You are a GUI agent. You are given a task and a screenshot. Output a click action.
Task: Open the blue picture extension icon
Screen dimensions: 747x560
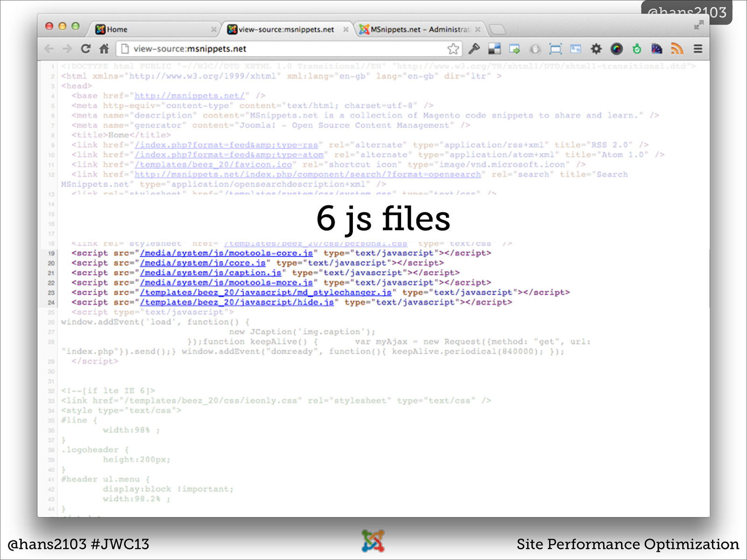[576, 49]
